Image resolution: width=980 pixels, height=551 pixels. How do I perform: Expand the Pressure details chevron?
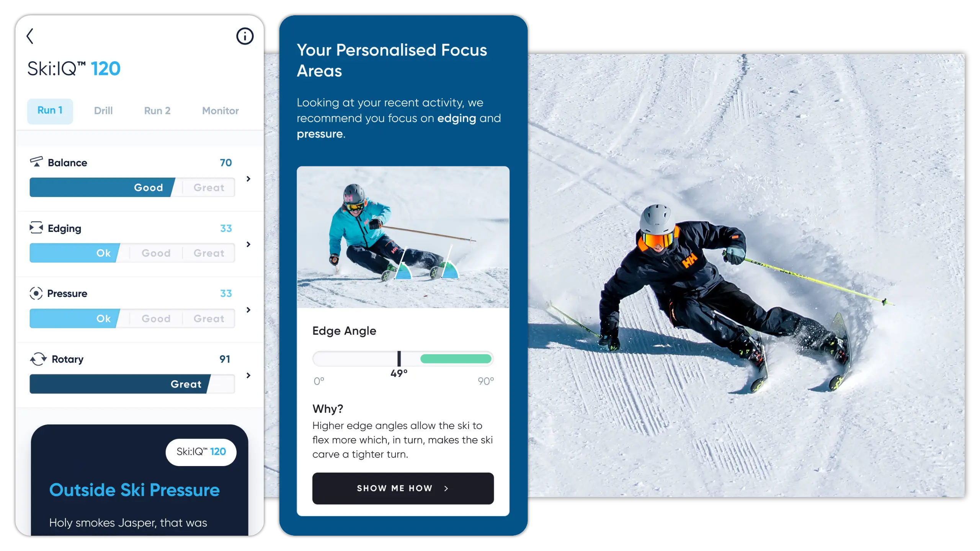point(248,310)
